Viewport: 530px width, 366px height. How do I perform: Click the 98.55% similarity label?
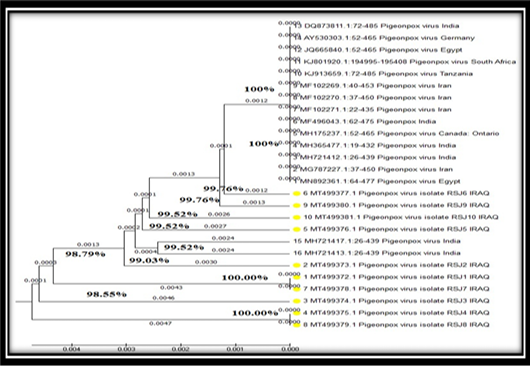pos(106,294)
